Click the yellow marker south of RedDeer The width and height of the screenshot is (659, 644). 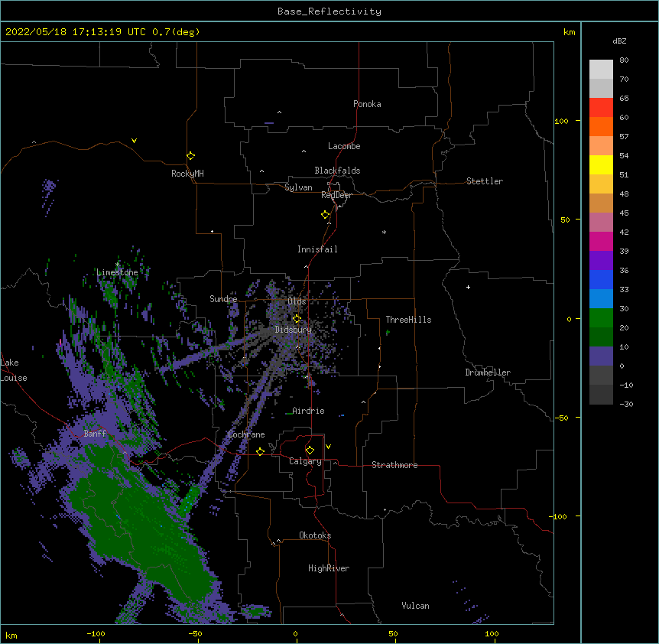[x=326, y=215]
